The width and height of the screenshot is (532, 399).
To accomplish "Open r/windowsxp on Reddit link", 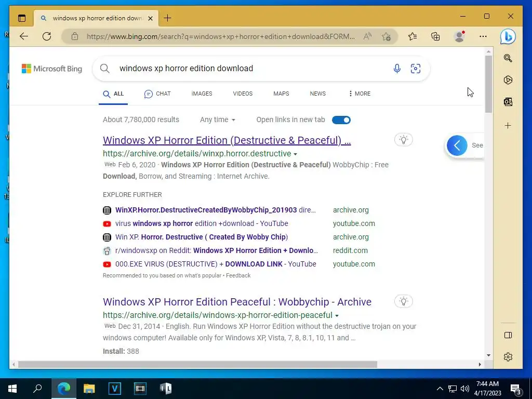I will pos(217,250).
